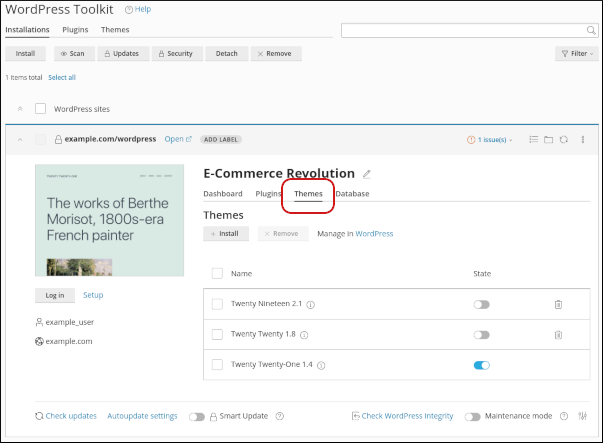The width and height of the screenshot is (603, 443).
Task: Click Maintenance mode help question icon
Action: (x=564, y=416)
